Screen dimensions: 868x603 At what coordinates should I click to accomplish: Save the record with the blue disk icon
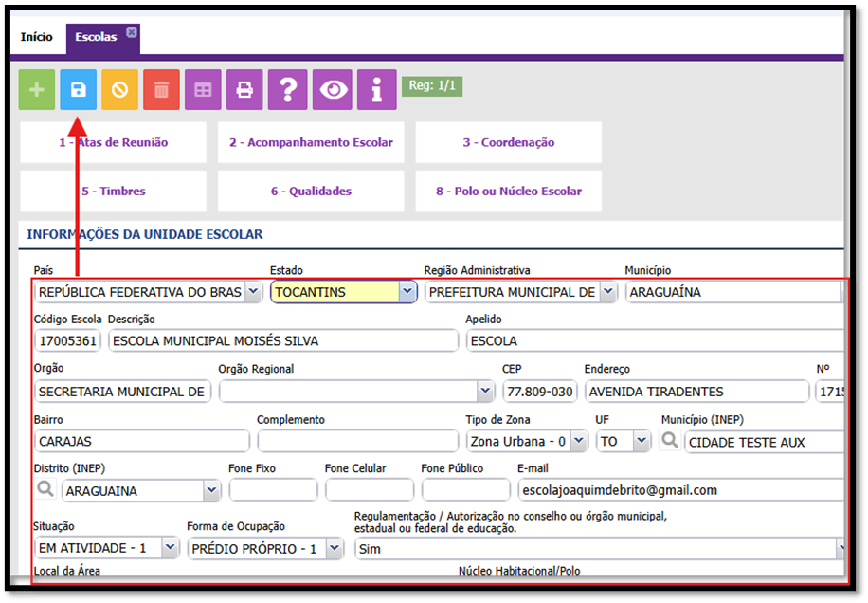[x=79, y=90]
